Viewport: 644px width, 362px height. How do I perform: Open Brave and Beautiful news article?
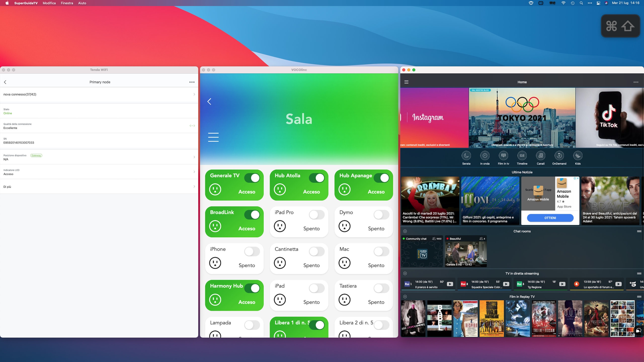[x=610, y=201]
